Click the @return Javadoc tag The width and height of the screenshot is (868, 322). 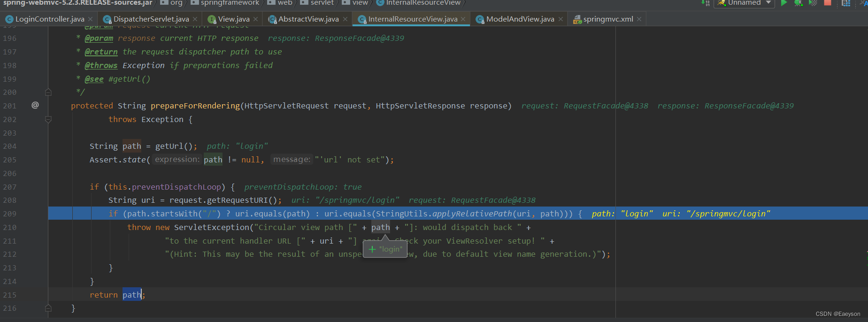pos(101,52)
